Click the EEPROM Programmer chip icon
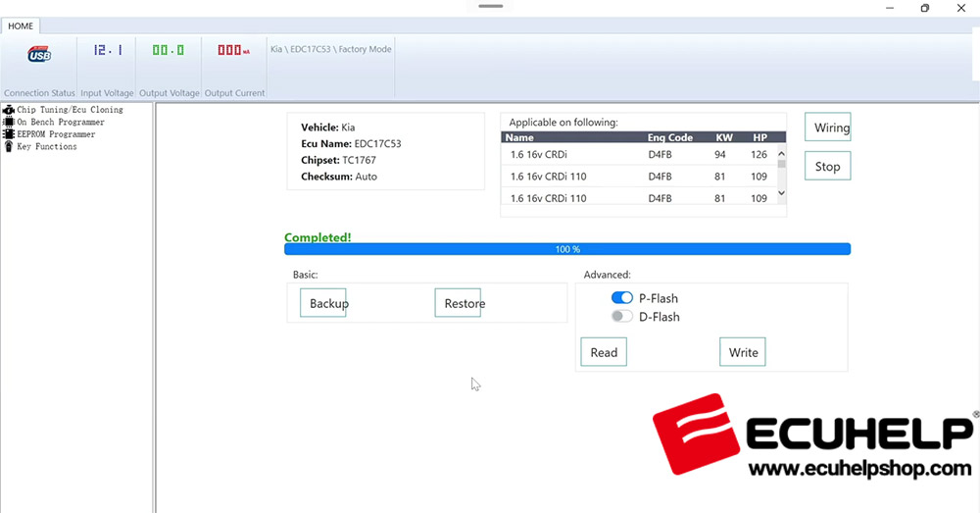This screenshot has width=980, height=513. pos(8,133)
